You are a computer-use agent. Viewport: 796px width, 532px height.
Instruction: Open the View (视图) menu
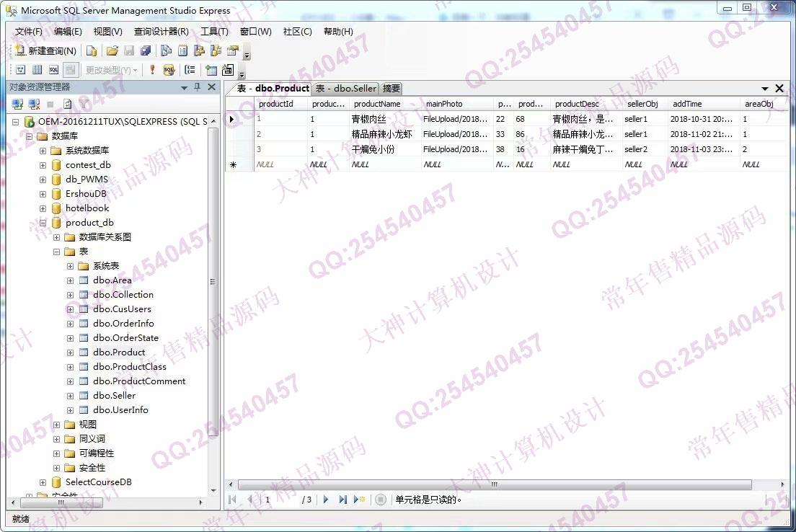[x=107, y=32]
